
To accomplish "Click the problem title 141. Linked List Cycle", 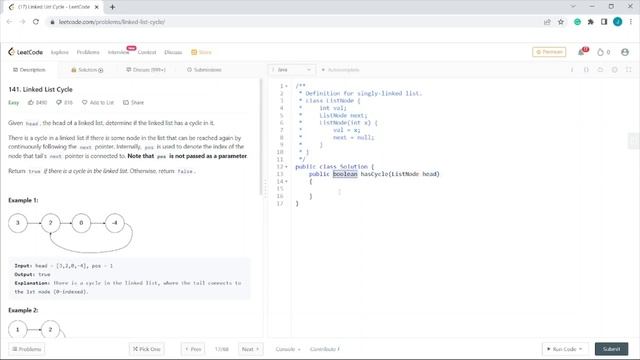I will [x=40, y=89].
